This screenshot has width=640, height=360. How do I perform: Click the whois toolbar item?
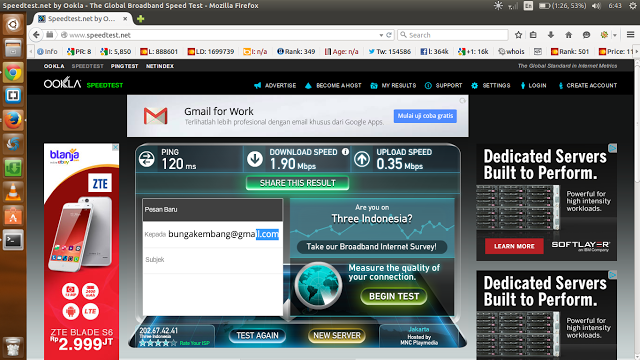pos(511,51)
